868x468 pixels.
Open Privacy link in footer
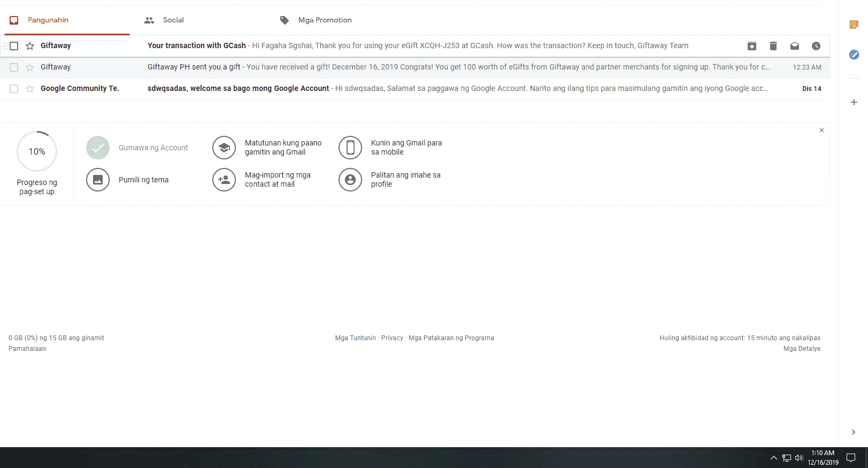pos(392,338)
